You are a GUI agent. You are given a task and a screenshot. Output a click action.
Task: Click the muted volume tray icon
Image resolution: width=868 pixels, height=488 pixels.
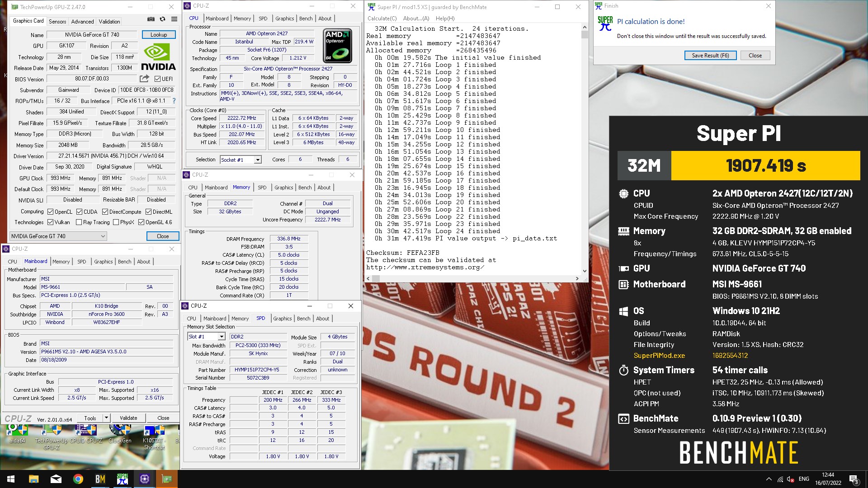tap(791, 479)
